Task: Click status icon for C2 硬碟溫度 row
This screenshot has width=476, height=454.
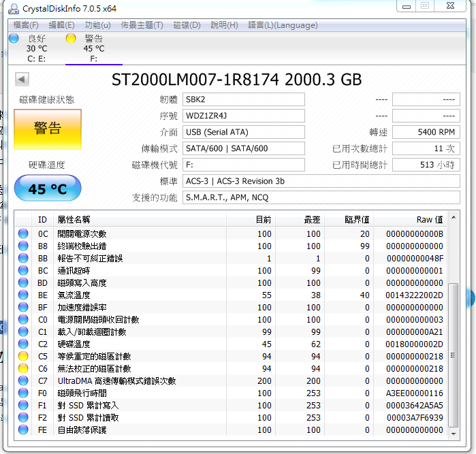Action: point(23,344)
